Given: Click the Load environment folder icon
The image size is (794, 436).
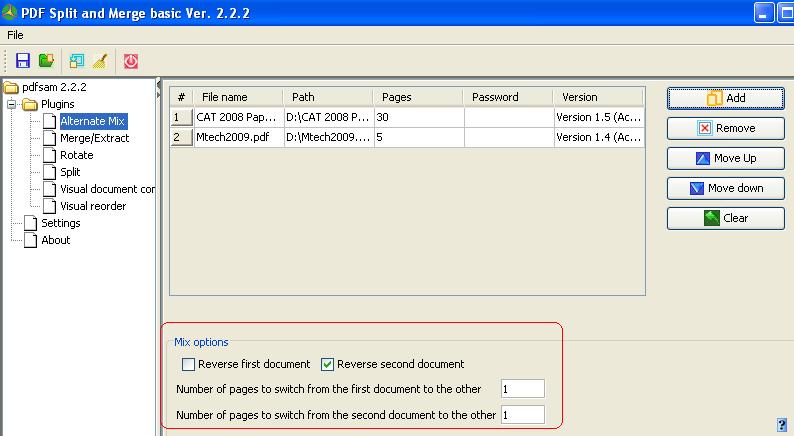Looking at the screenshot, I should (45, 61).
